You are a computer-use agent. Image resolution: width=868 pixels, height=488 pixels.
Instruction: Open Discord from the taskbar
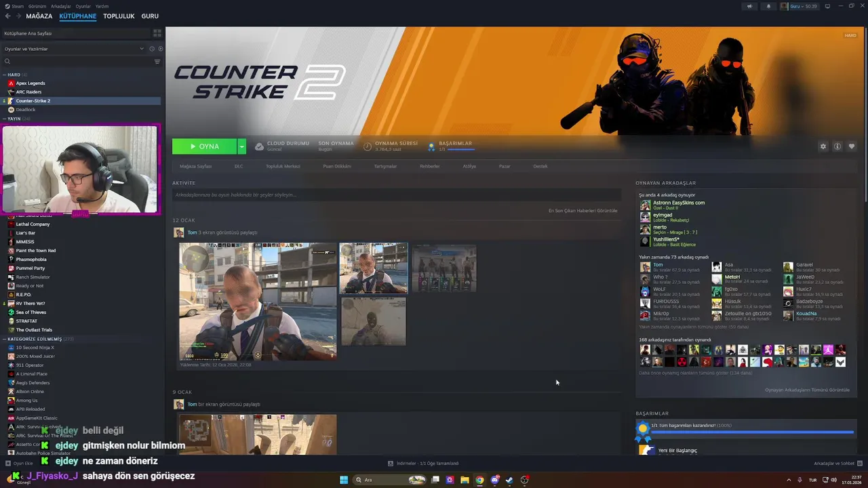pos(494,480)
